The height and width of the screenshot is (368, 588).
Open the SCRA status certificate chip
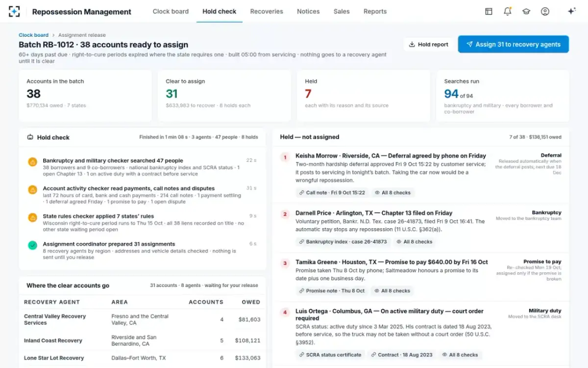tap(330, 355)
